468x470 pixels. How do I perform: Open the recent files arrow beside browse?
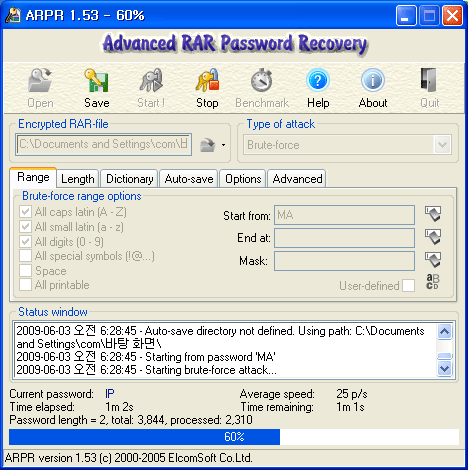[223, 145]
